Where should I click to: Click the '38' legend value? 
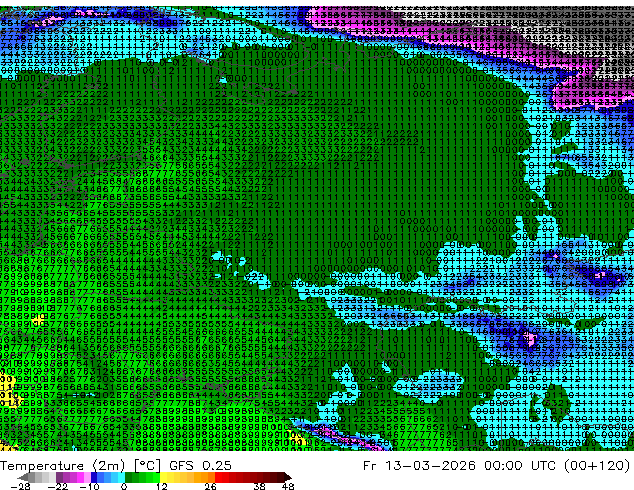260,486
